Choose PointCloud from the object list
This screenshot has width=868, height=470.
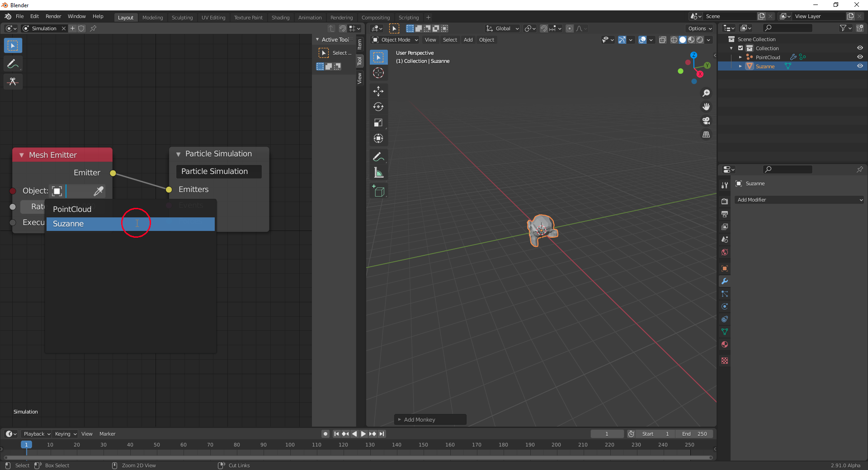[x=72, y=209]
